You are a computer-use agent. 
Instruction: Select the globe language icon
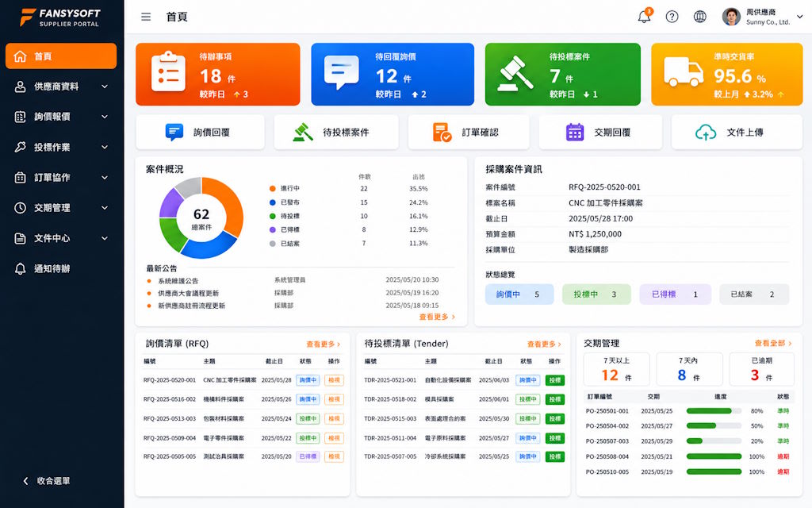tap(699, 17)
